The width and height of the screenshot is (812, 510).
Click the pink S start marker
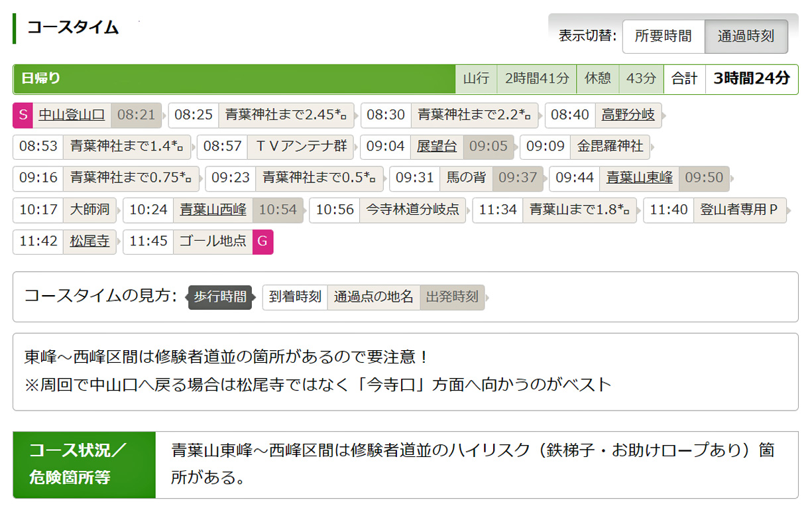pyautogui.click(x=23, y=115)
